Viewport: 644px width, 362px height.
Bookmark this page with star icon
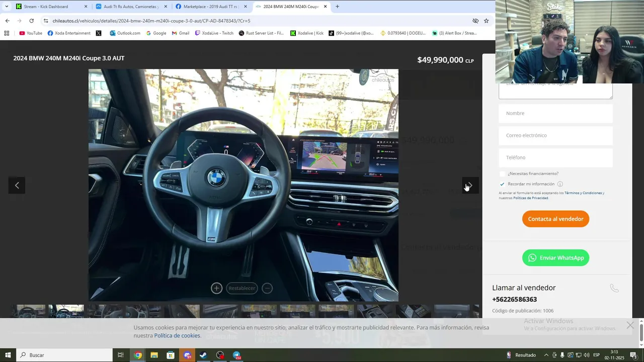click(486, 21)
